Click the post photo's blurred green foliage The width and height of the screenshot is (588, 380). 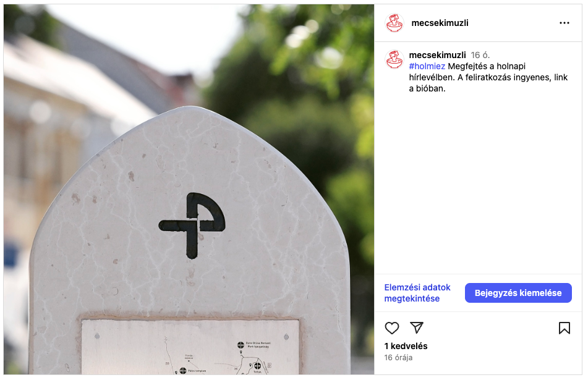point(300,94)
